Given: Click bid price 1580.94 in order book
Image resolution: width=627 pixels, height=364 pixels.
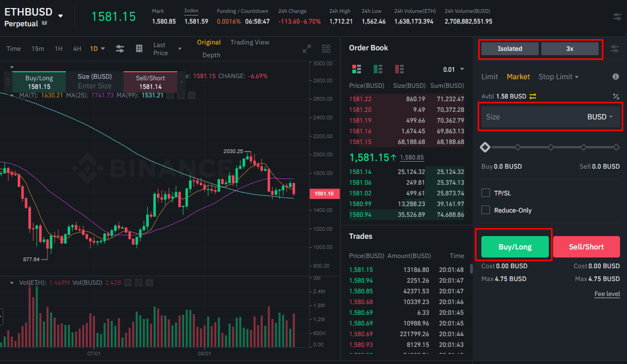Looking at the screenshot, I should coord(360,215).
